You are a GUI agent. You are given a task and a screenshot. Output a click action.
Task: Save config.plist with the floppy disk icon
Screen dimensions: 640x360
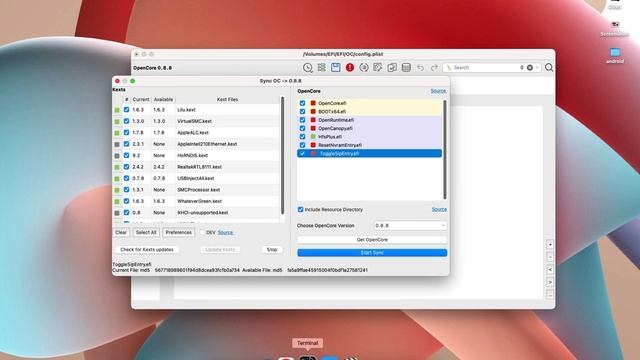pos(336,67)
